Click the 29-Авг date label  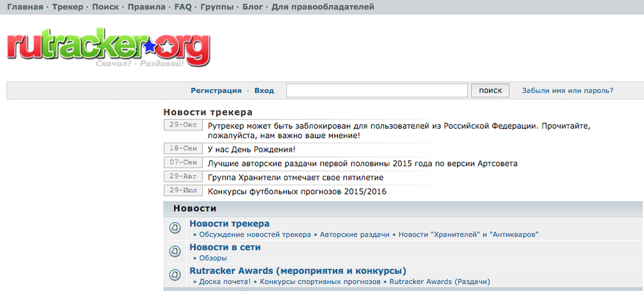coord(183,176)
